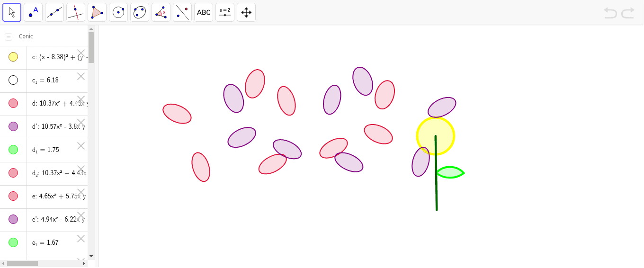Click the vertical scrollbar down arrow
644x268 pixels.
click(91, 256)
